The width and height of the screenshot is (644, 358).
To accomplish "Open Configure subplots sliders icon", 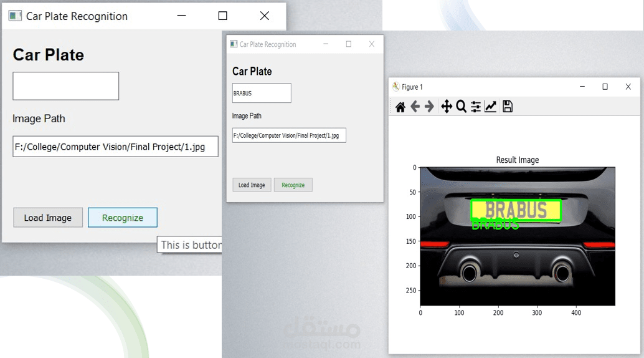I will click(x=476, y=107).
